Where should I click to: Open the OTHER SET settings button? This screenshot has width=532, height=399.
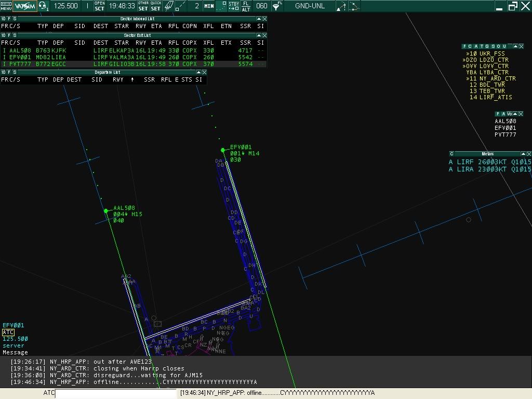tap(143, 6)
